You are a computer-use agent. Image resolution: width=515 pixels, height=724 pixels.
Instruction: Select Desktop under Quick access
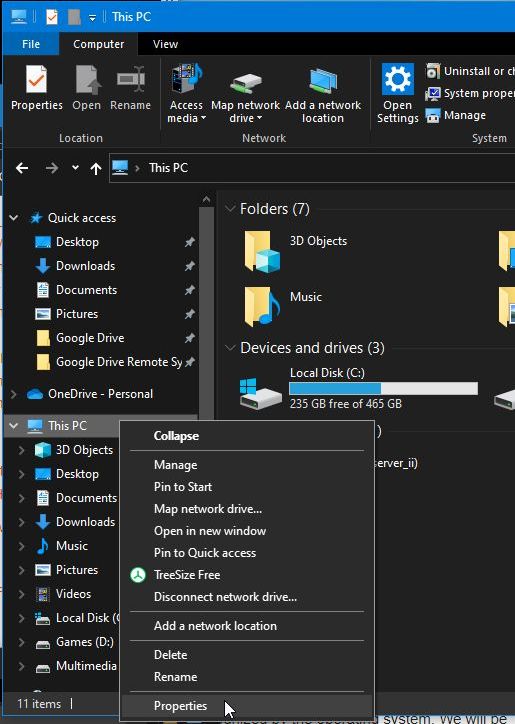click(x=77, y=241)
